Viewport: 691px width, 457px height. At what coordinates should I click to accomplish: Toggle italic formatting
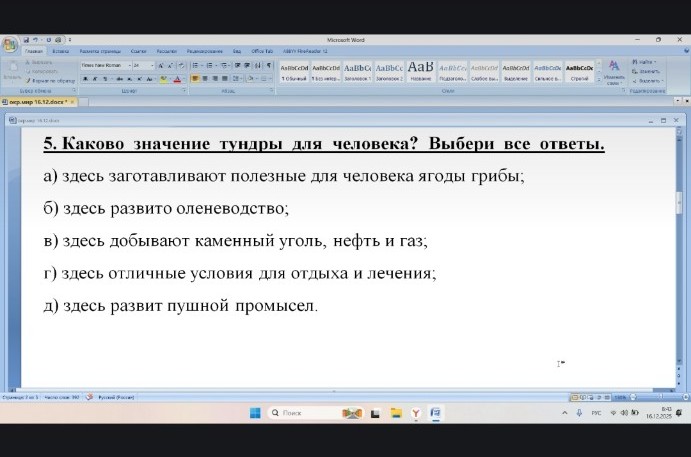[95, 79]
